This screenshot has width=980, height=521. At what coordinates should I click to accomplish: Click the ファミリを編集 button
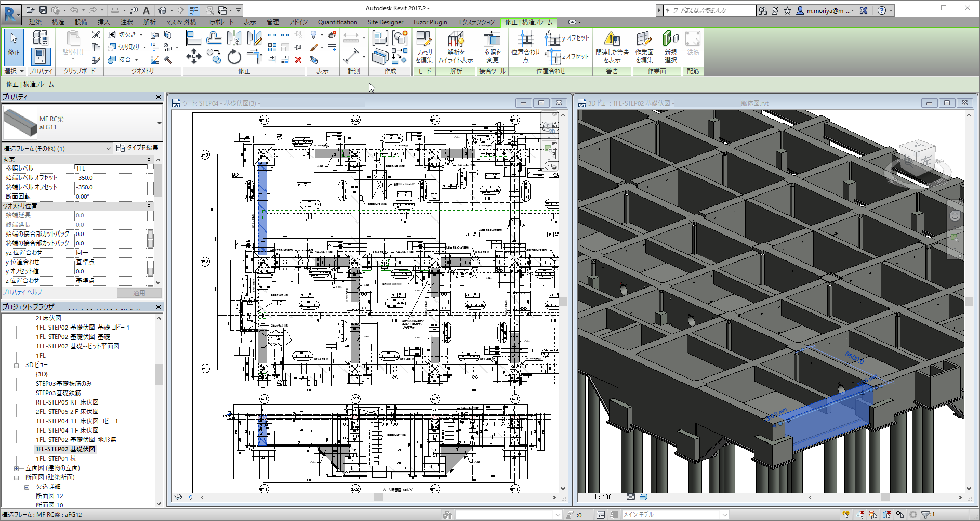(424, 47)
